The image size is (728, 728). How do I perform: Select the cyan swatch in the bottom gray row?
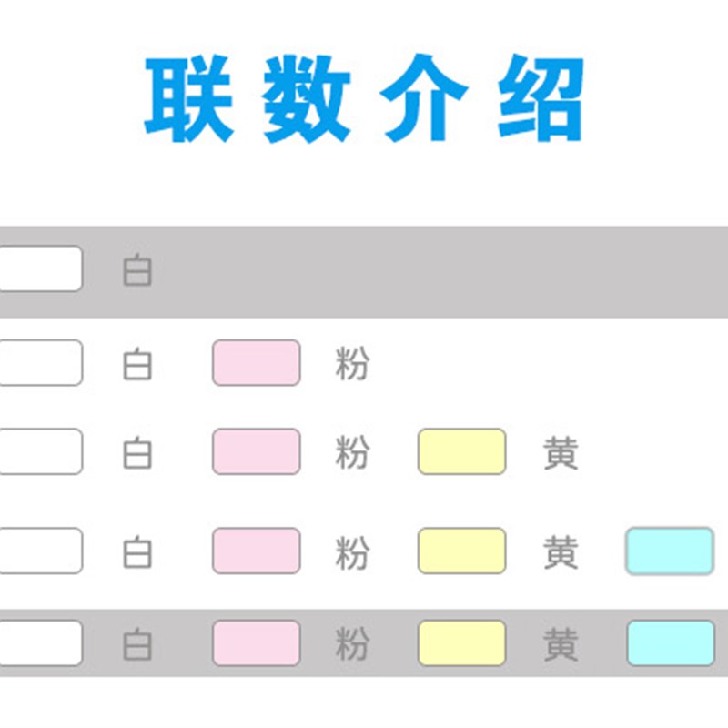coord(670,642)
